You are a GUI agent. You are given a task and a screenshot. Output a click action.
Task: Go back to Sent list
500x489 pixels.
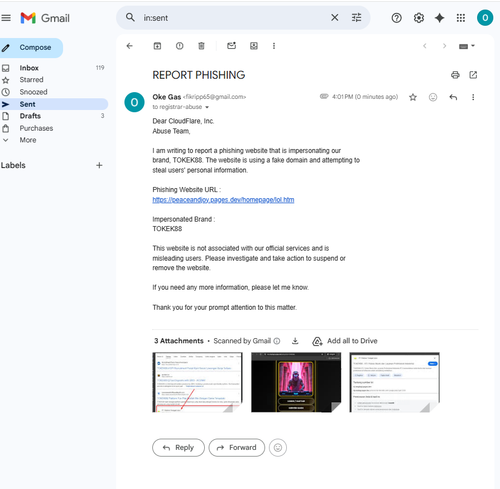pos(130,46)
